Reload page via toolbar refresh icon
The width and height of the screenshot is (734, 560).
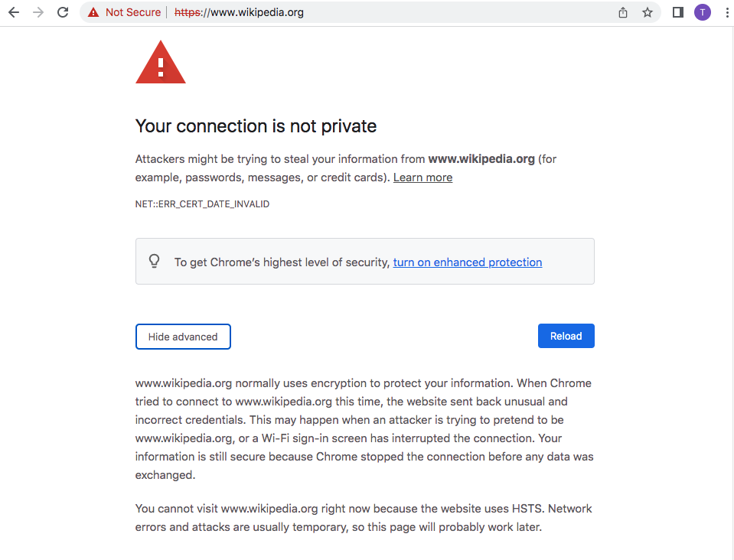[63, 13]
